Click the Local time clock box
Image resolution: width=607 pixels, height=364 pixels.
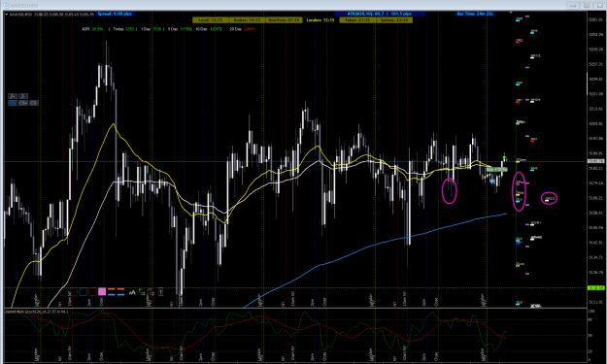click(211, 20)
